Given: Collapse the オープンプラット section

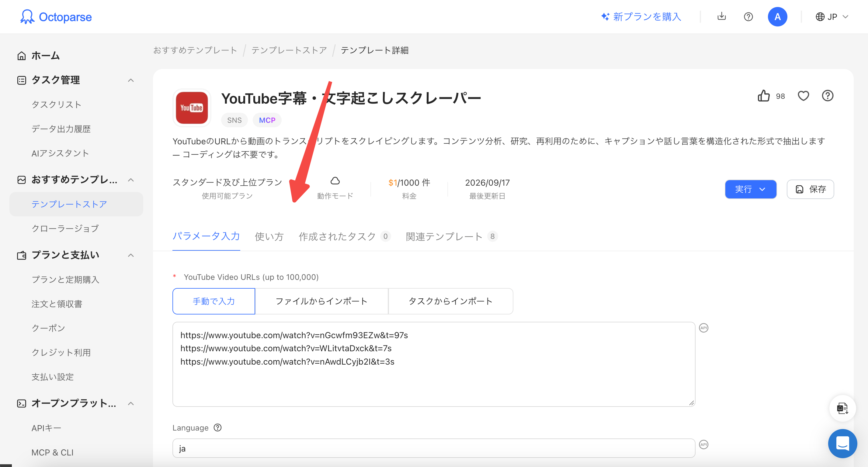Looking at the screenshot, I should 131,403.
